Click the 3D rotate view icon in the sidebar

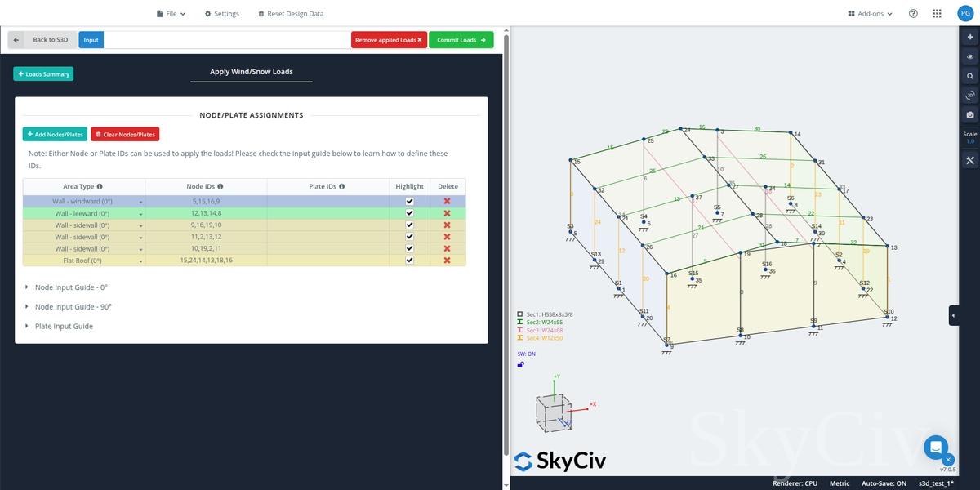(x=970, y=96)
